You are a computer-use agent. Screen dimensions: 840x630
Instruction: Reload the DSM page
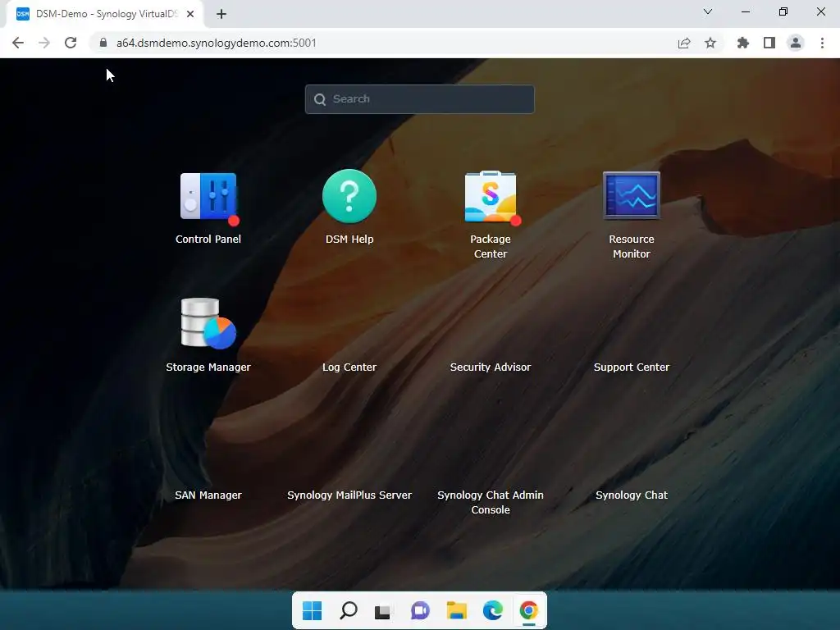71,43
